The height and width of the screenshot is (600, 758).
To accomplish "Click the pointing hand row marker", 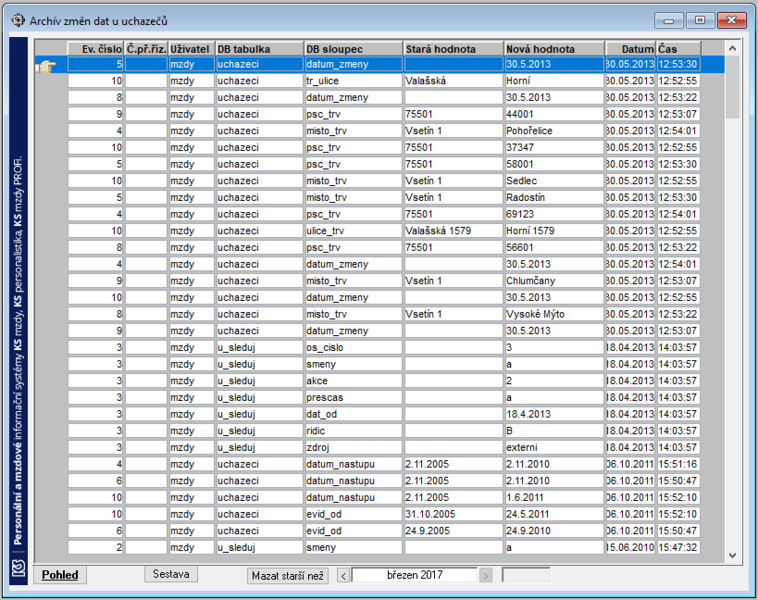I will point(47,66).
